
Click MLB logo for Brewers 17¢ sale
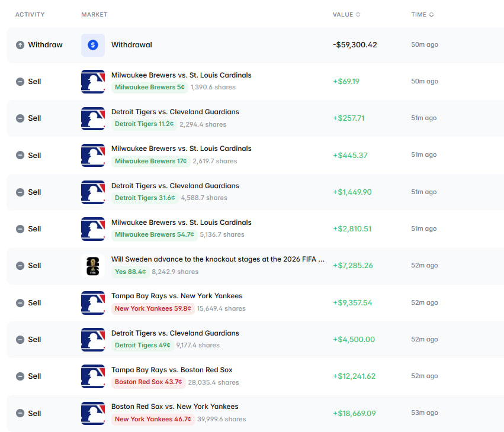[93, 155]
